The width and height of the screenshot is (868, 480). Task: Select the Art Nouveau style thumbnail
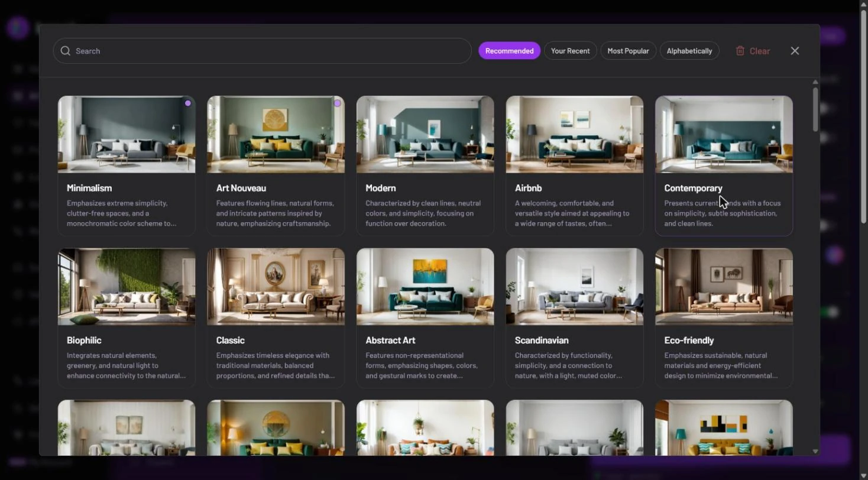click(276, 134)
